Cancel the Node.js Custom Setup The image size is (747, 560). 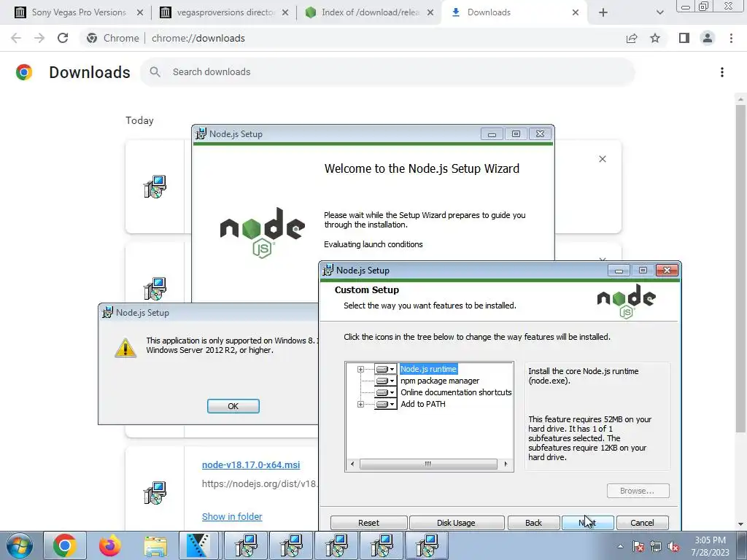642,523
